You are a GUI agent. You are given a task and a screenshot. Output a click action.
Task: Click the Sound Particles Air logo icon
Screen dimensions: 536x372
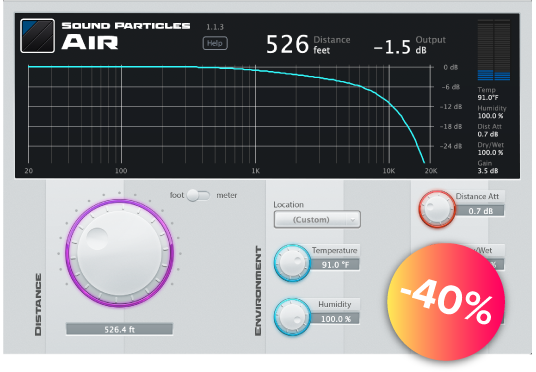[x=38, y=36]
